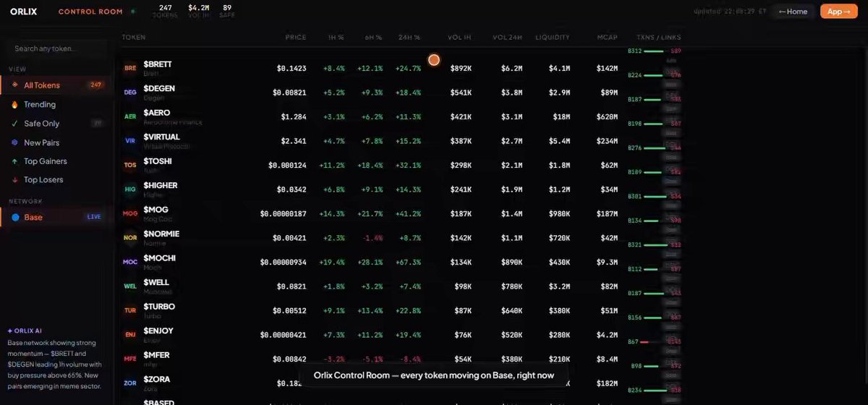Click the $1.284 price of $AERO
Viewport: 868px width, 405px height.
click(x=293, y=116)
